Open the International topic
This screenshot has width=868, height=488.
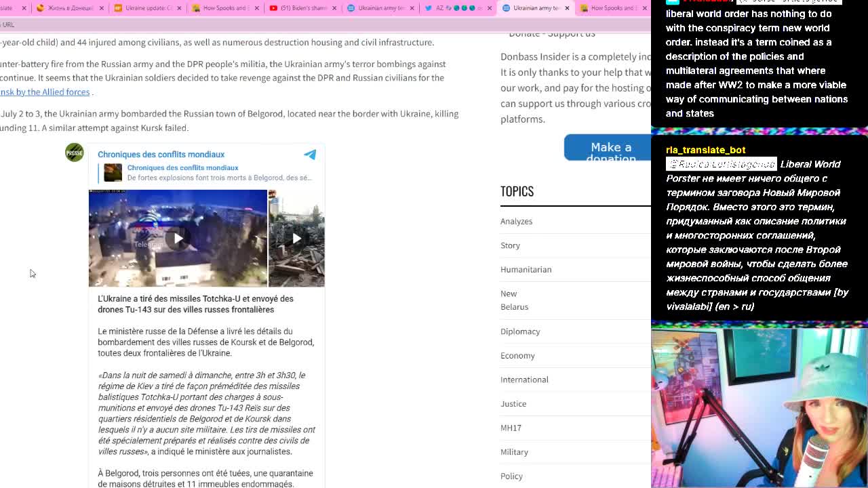pyautogui.click(x=524, y=380)
